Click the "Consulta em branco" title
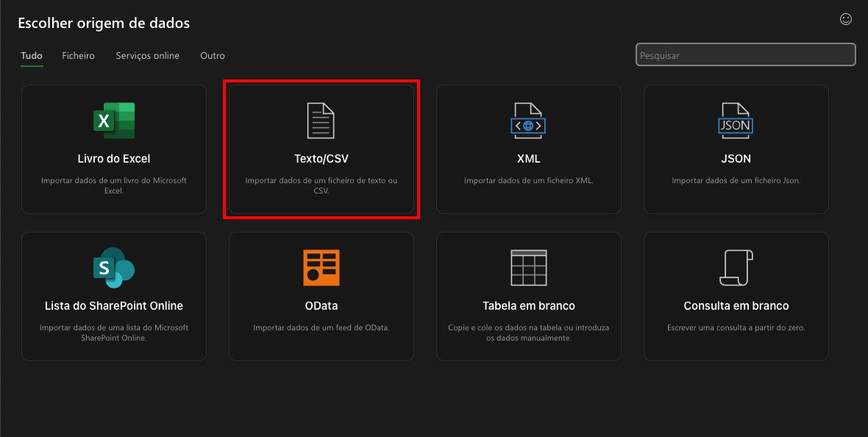This screenshot has height=437, width=868. 736,306
